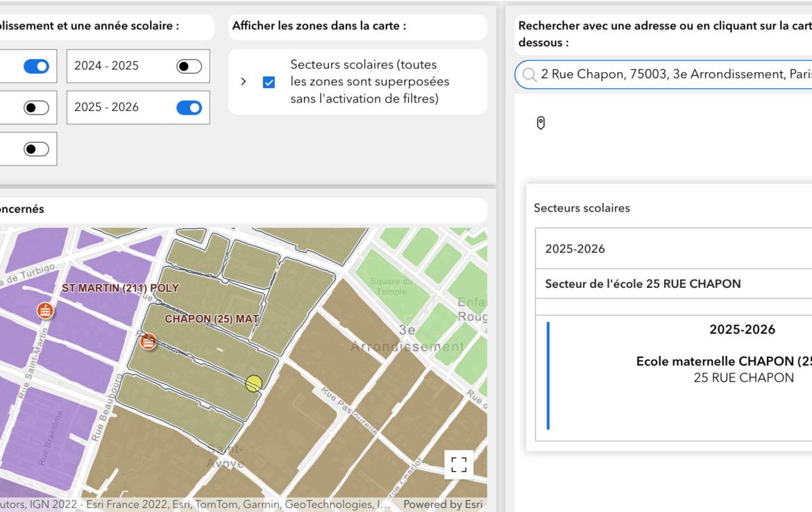Click the location pin icon below search bar
Screen dimensions: 812x512
click(541, 123)
